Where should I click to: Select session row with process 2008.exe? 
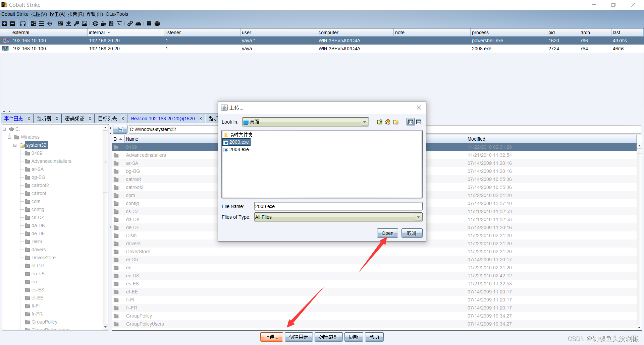pyautogui.click(x=322, y=49)
